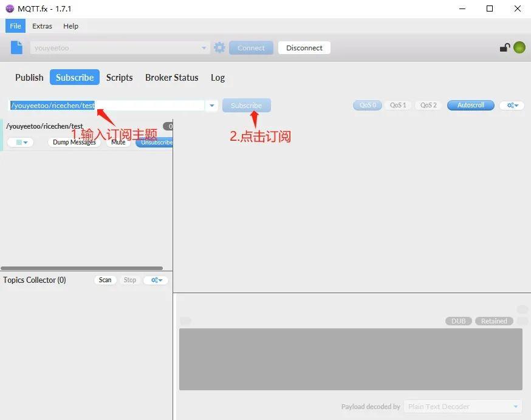Switch to the Scripts tab
531x420 pixels.
click(x=119, y=78)
